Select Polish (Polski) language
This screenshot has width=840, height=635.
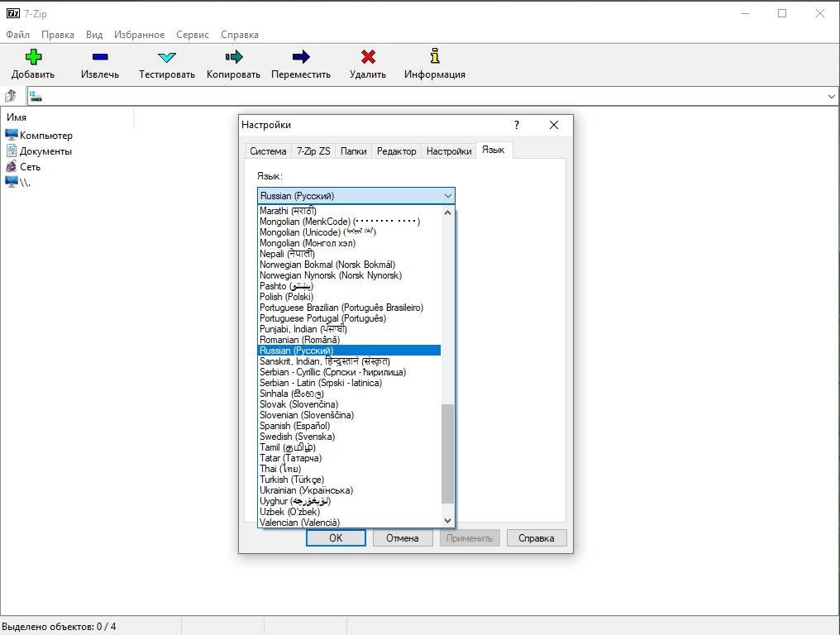pyautogui.click(x=349, y=296)
